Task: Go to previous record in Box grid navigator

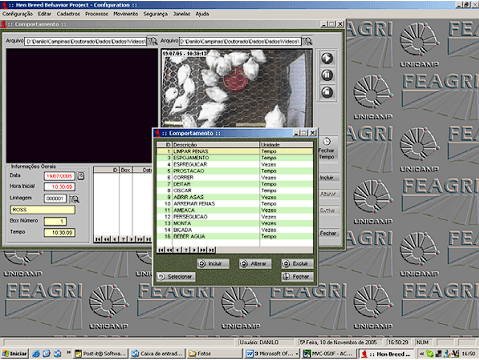Action: tap(115, 239)
